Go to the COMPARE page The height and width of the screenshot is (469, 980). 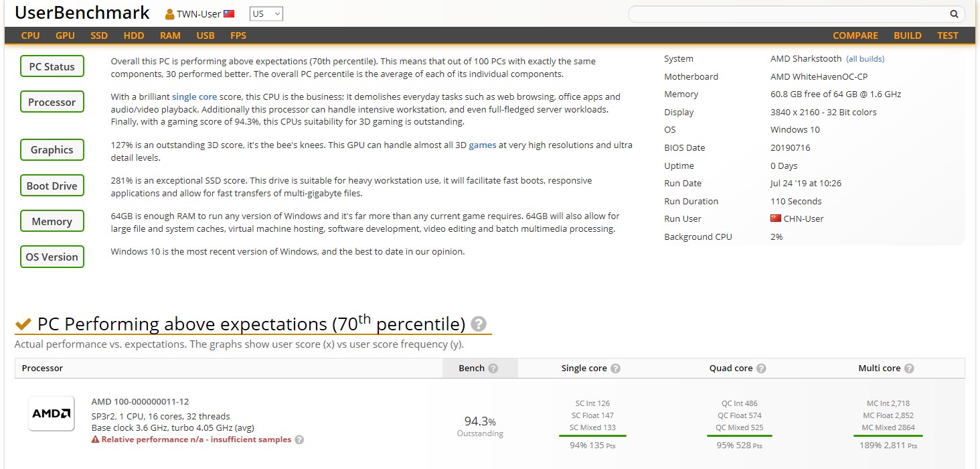pos(855,36)
